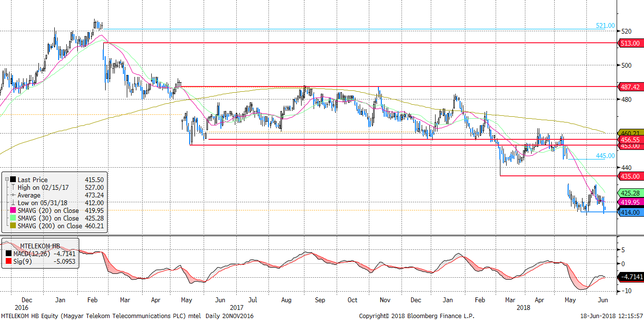The height and width of the screenshot is (320, 644).
Task: Click the 2018 year label
Action: (x=524, y=307)
